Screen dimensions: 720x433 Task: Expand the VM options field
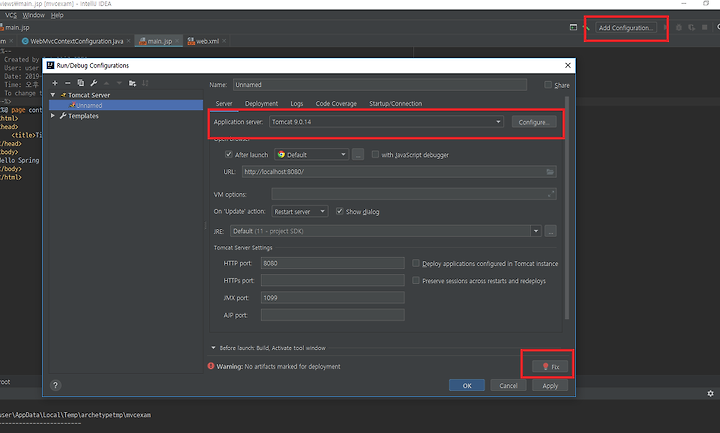pos(551,194)
